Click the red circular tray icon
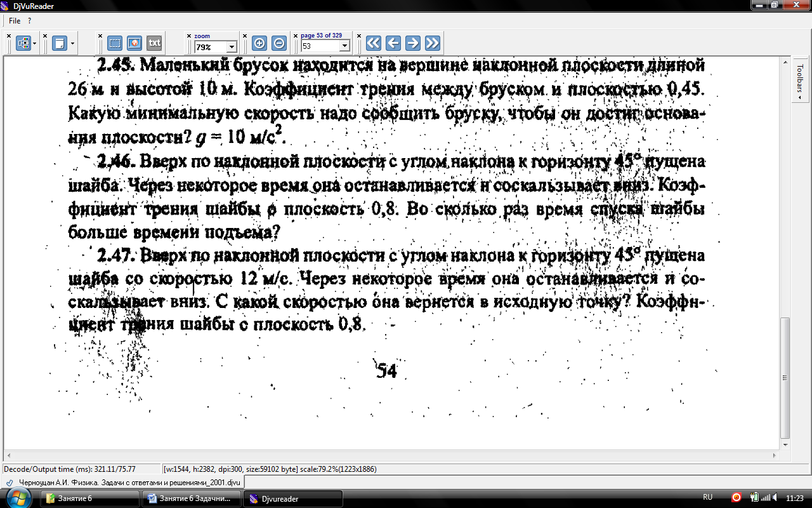Viewport: 812px width, 508px height. 737,497
